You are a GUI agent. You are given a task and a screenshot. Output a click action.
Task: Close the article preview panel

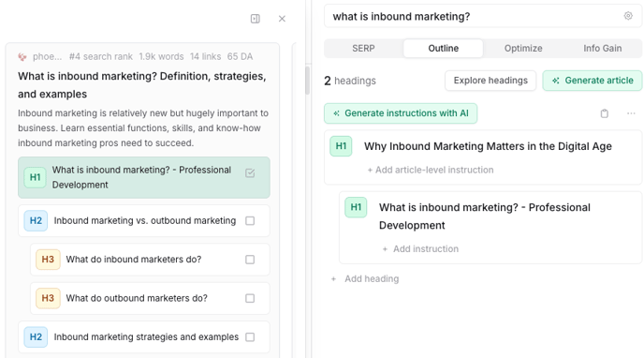[282, 19]
